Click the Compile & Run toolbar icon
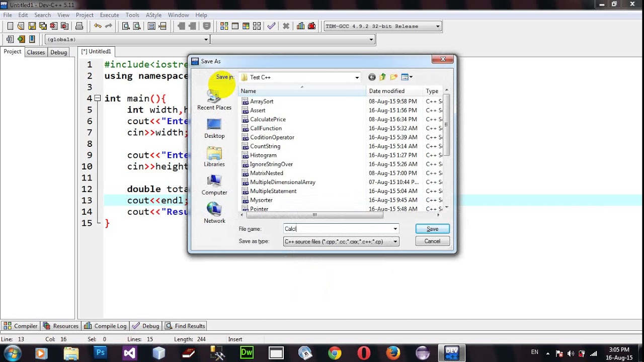The height and width of the screenshot is (362, 644). click(x=246, y=26)
